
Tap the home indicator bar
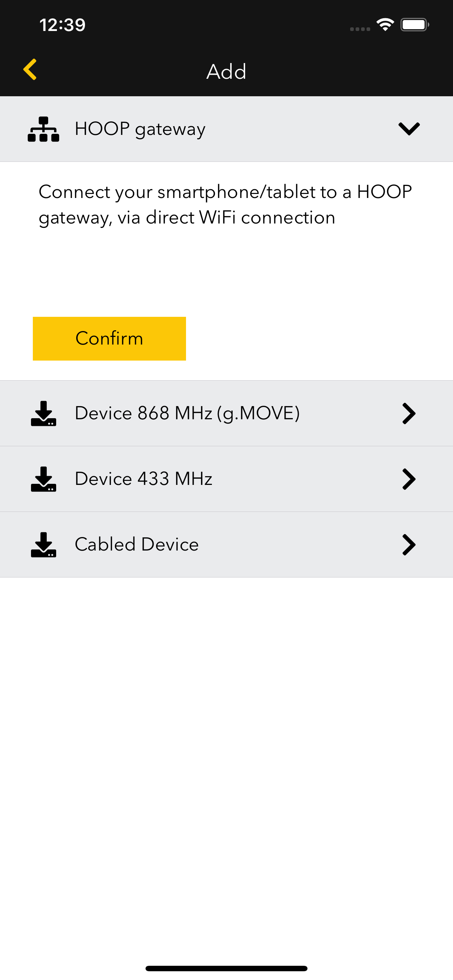pyautogui.click(x=226, y=968)
